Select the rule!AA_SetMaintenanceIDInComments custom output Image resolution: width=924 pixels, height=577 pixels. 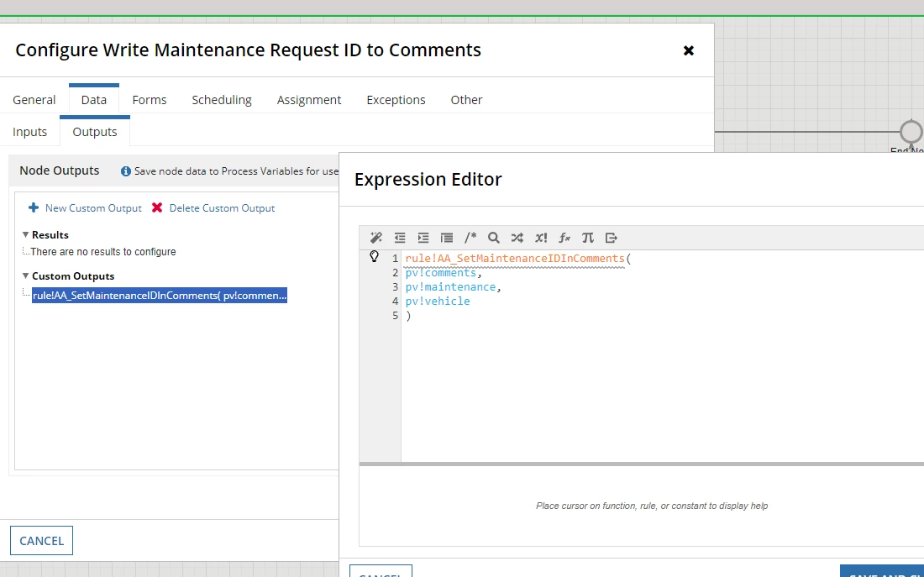(159, 296)
